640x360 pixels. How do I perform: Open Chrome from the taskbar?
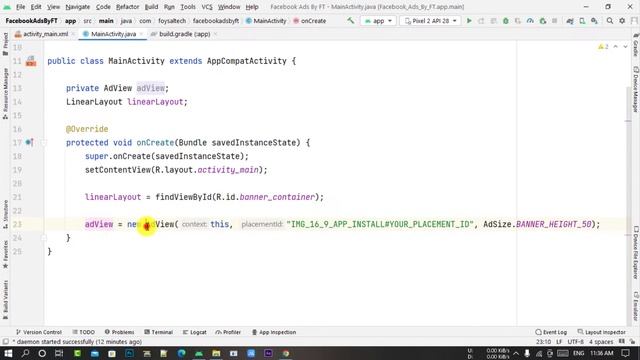286,353
